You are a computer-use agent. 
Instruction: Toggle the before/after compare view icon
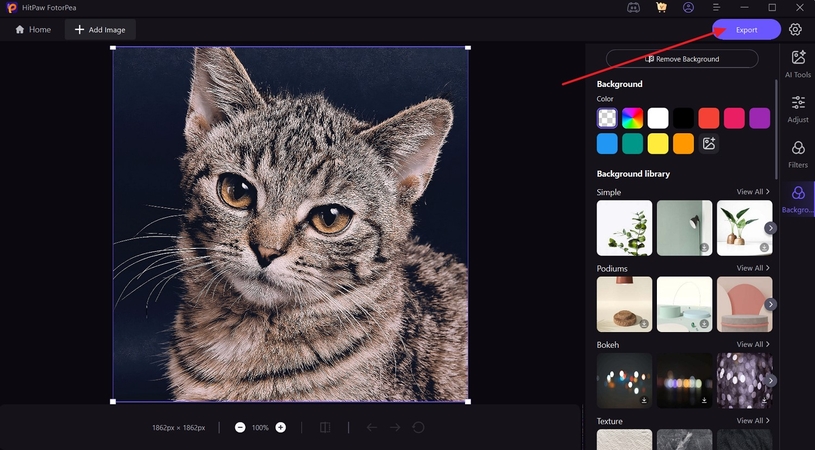pyautogui.click(x=325, y=428)
